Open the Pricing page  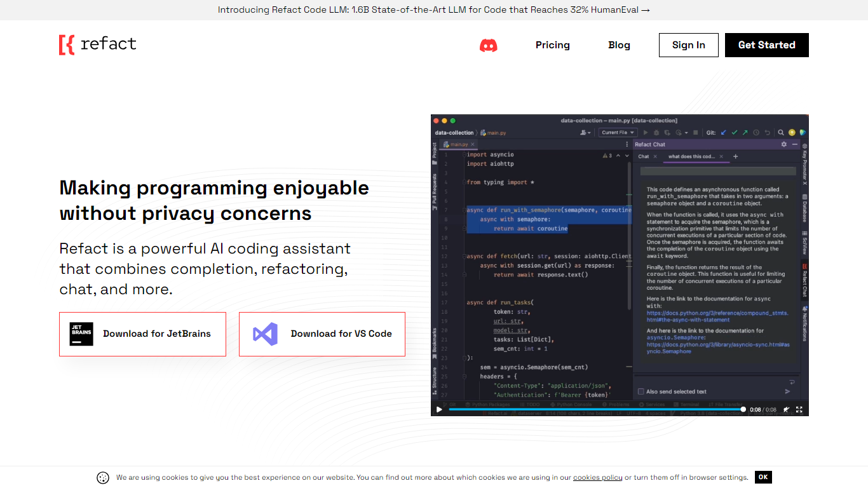tap(552, 45)
